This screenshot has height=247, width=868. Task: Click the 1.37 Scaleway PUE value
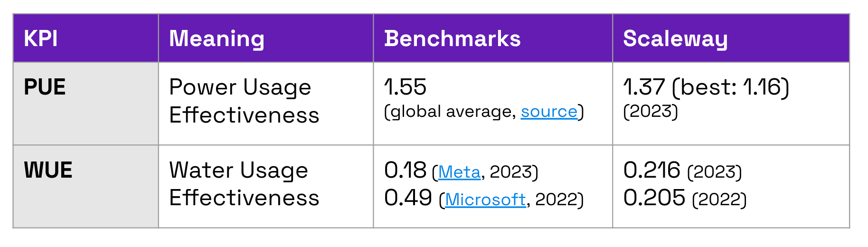pos(644,87)
